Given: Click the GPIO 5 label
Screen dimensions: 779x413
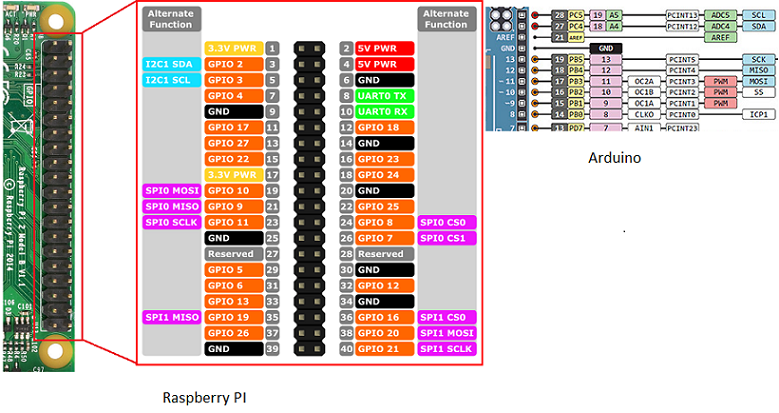Looking at the screenshot, I should (x=234, y=270).
